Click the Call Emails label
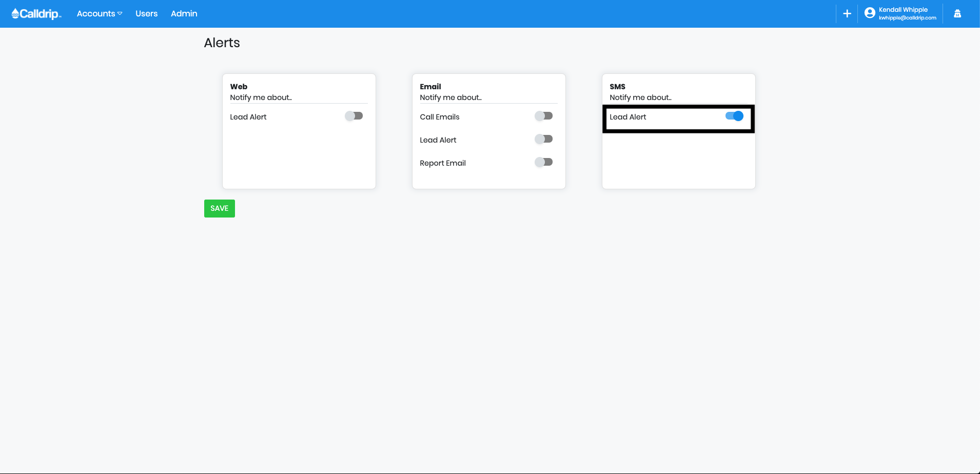980x474 pixels. pos(440,117)
